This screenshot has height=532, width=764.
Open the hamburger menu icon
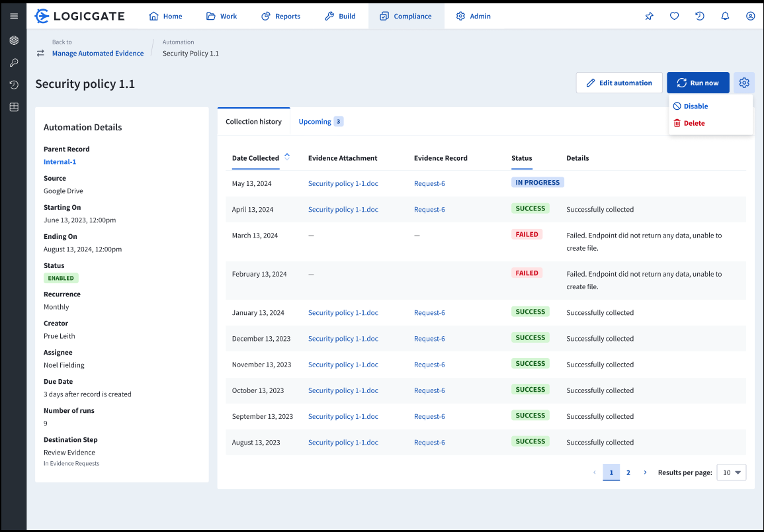point(14,16)
